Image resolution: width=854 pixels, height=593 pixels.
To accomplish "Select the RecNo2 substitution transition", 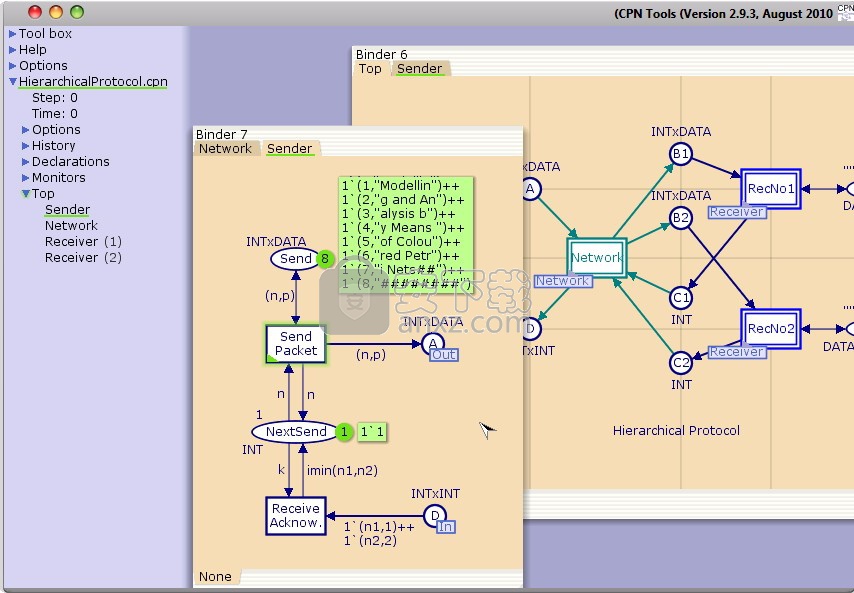I will (x=771, y=328).
